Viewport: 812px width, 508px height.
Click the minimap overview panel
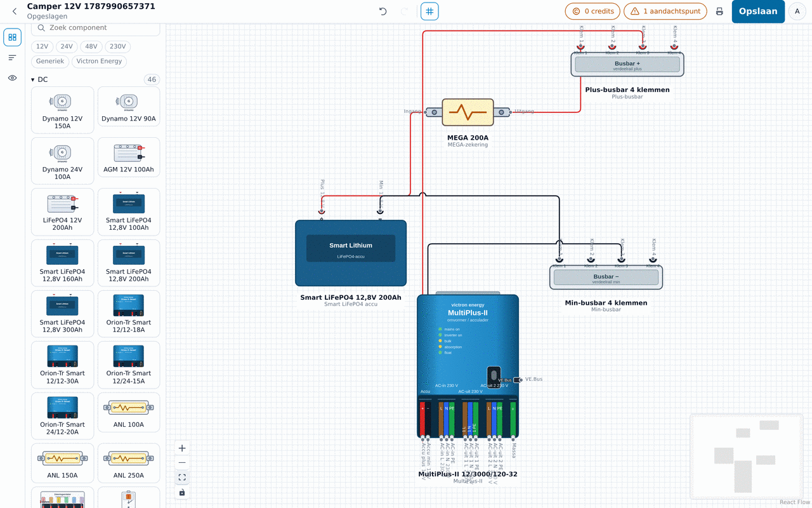[747, 456]
